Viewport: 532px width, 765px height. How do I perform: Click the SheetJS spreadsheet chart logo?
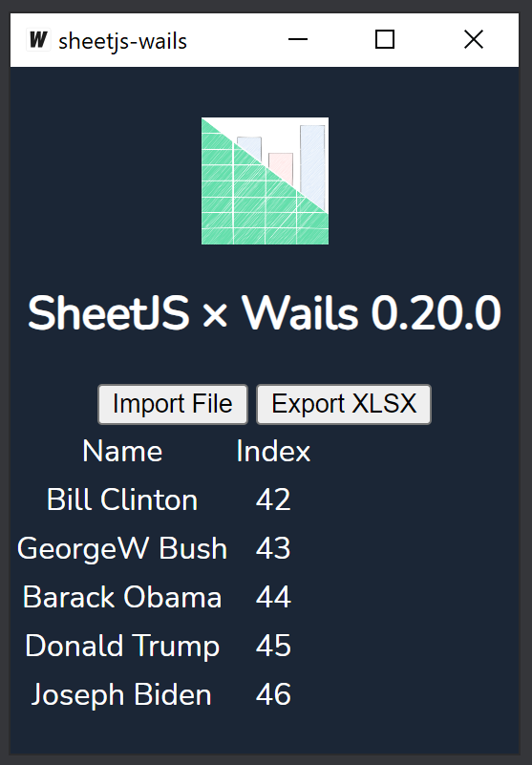265,181
